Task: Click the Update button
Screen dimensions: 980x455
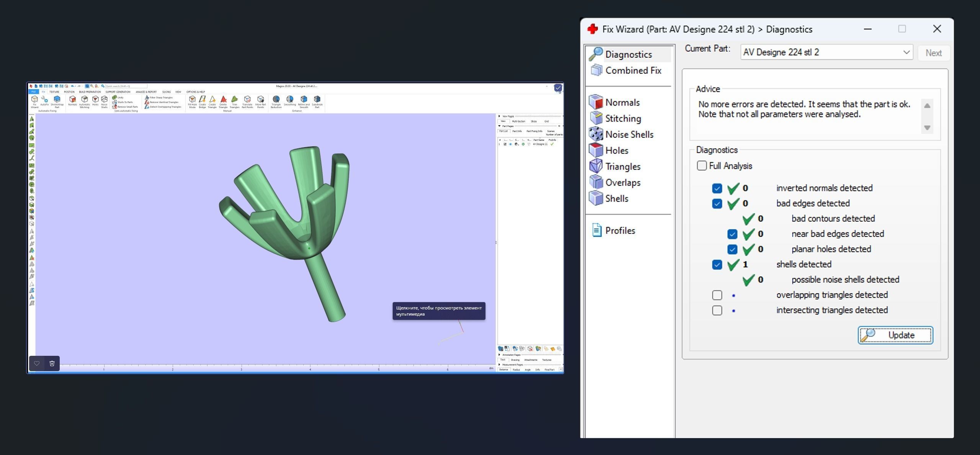Action: click(895, 336)
